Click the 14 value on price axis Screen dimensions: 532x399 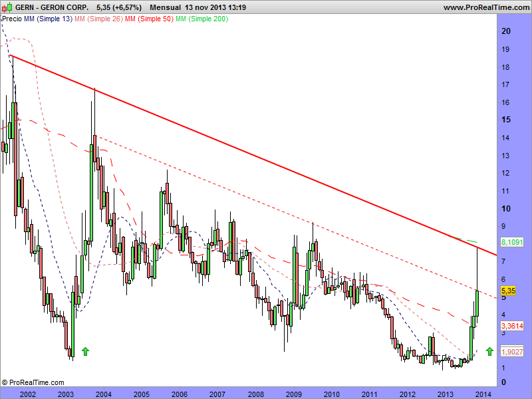tap(505, 138)
